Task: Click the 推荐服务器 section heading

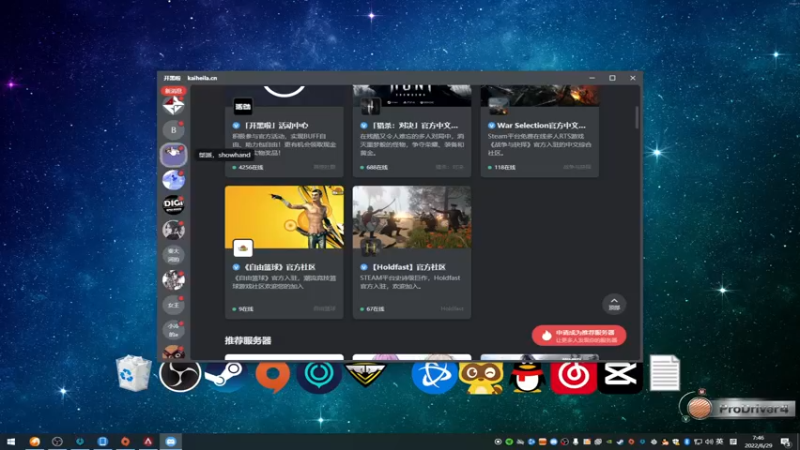Action: click(x=248, y=341)
